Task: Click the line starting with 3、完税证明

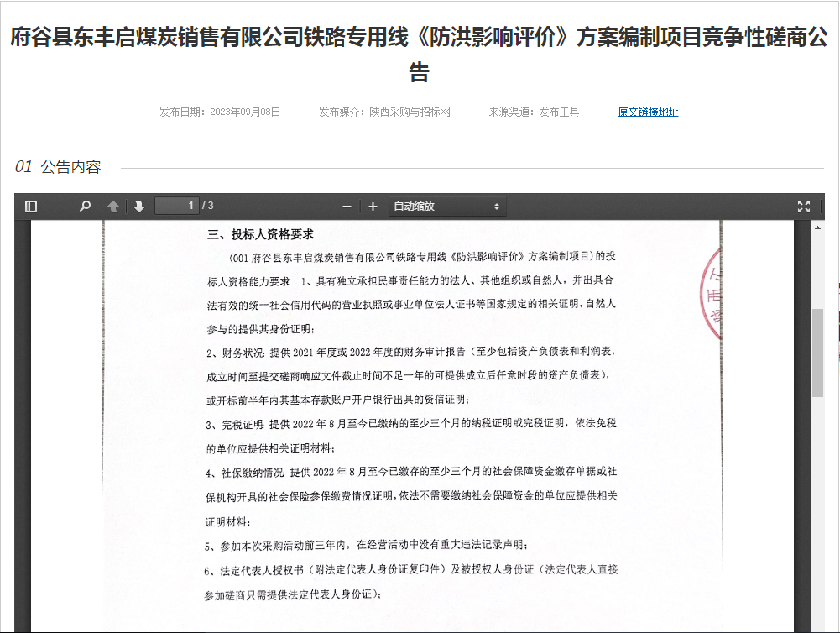Action: [x=411, y=424]
